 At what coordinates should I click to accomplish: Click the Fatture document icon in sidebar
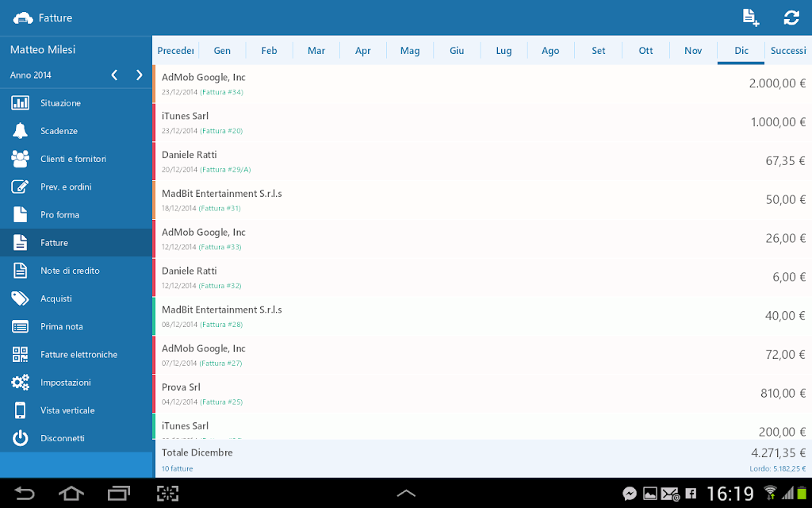(x=20, y=243)
